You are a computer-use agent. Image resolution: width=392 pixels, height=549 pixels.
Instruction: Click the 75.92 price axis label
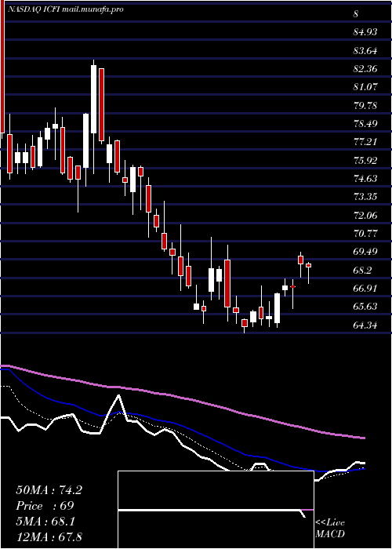365,161
